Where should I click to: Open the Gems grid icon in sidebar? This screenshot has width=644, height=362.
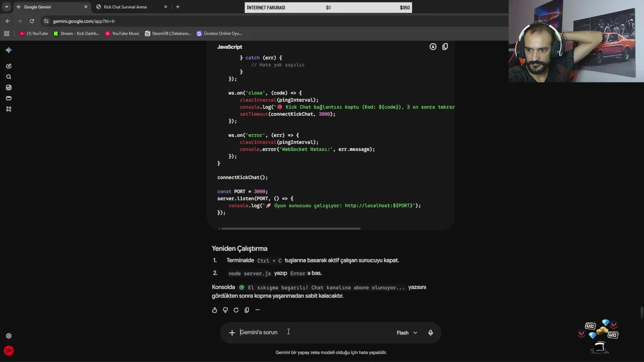coord(9,109)
